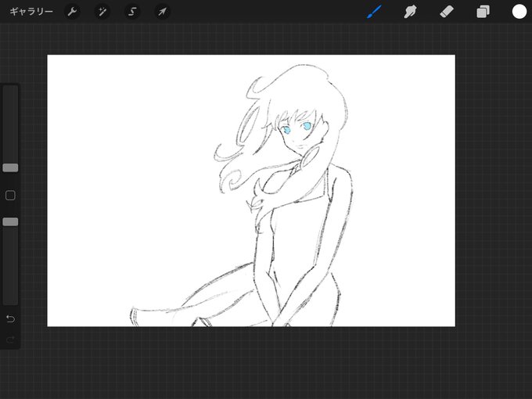
Task: Activate the Selection S-ribbon tool
Action: click(132, 12)
